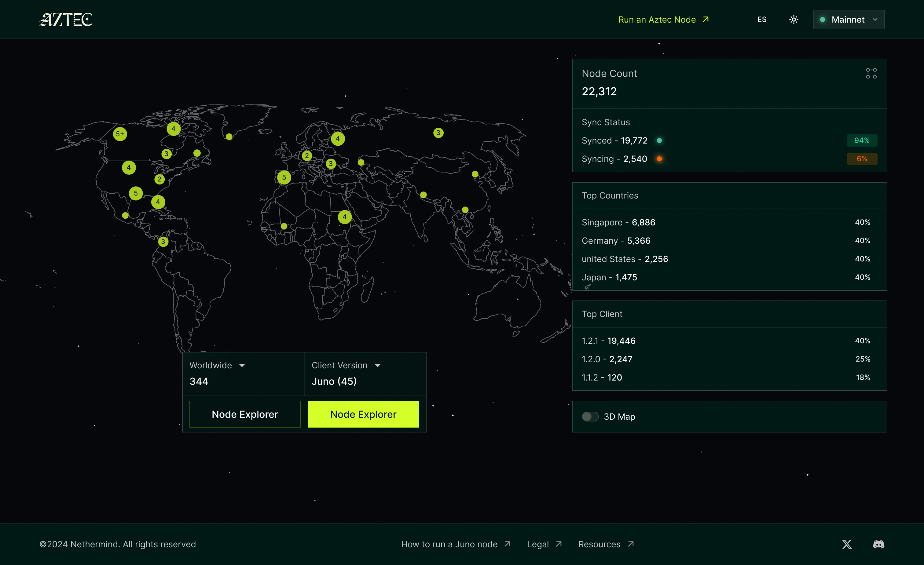The width and height of the screenshot is (924, 565).
Task: Click the 4 cluster marker near Florida
Action: (x=158, y=202)
